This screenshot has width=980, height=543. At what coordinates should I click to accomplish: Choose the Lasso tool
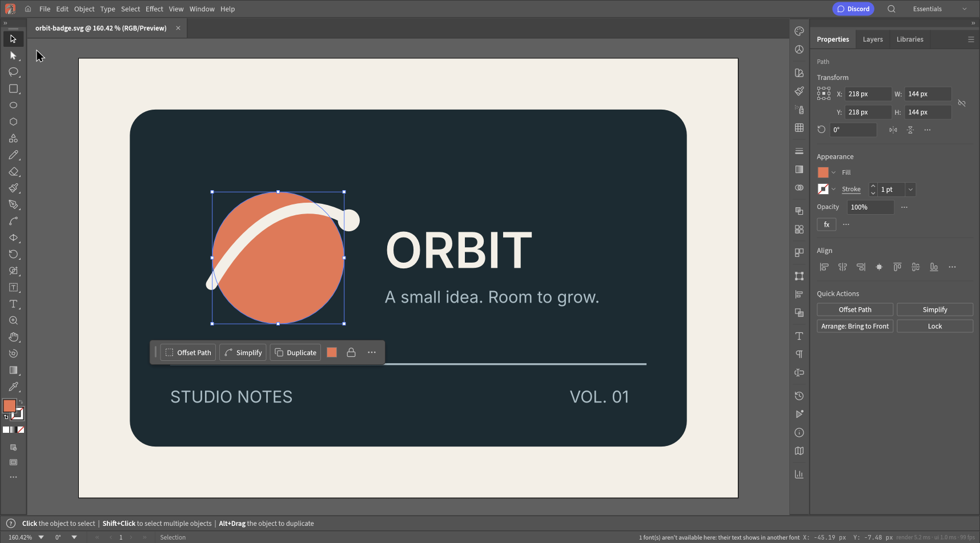coord(13,72)
